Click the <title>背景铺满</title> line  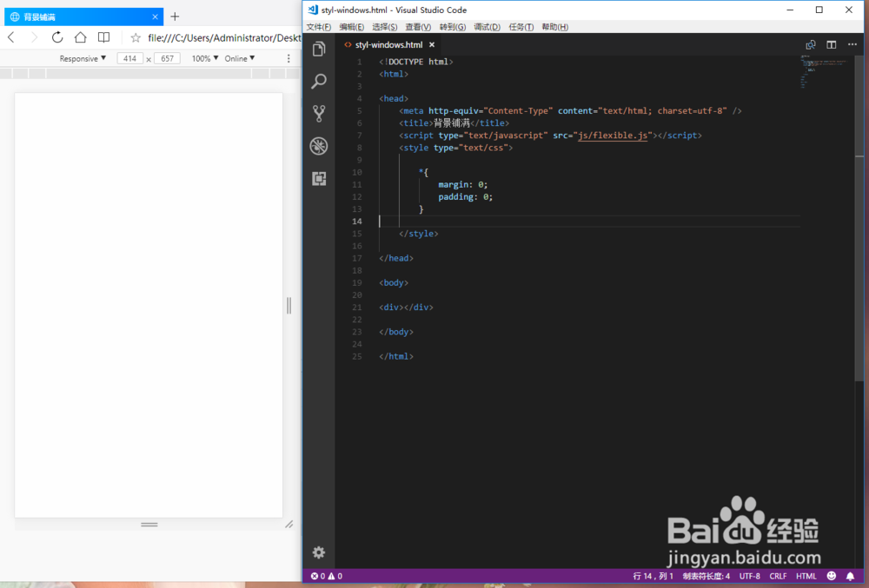454,123
